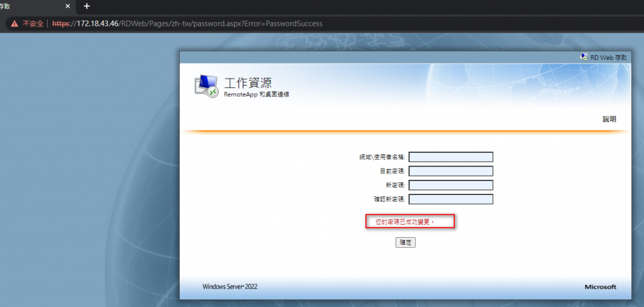Click the 工作資源 heading

pos(248,82)
